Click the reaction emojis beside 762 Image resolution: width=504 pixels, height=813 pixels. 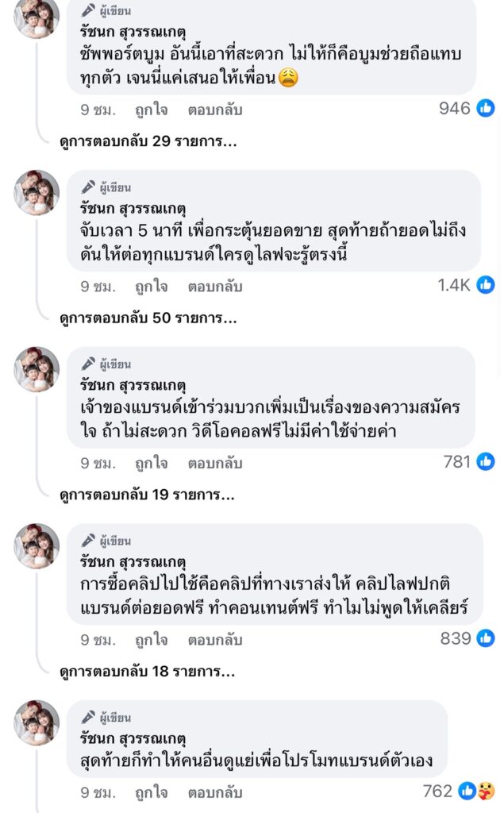(477, 791)
